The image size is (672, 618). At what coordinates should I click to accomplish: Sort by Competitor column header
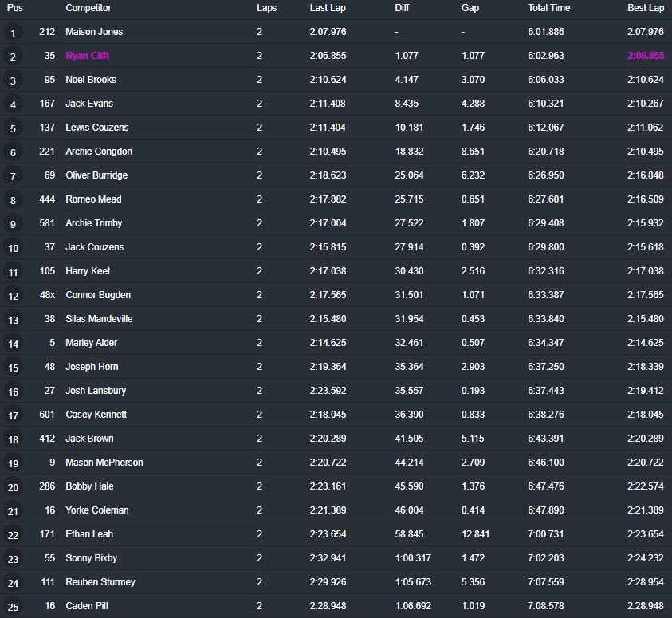pos(88,8)
